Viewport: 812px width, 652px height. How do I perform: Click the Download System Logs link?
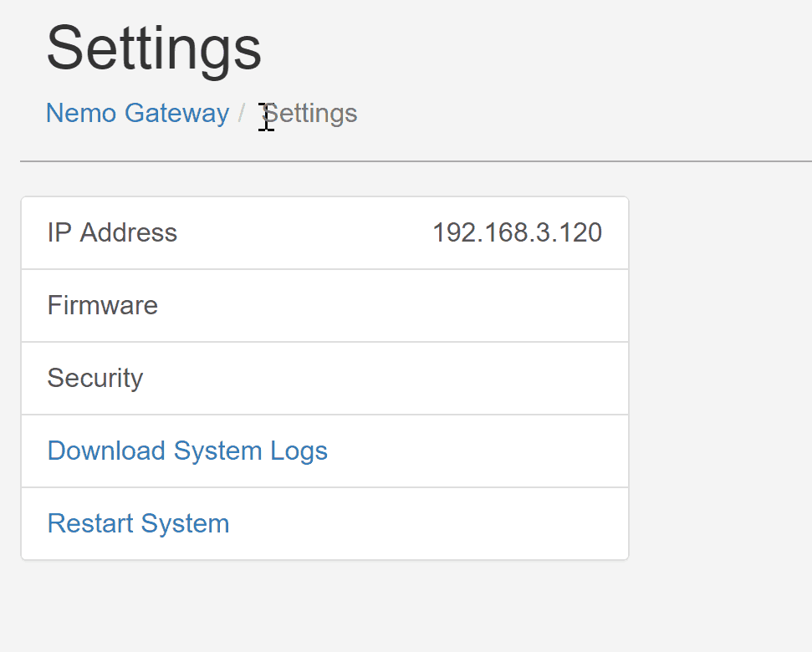[187, 451]
